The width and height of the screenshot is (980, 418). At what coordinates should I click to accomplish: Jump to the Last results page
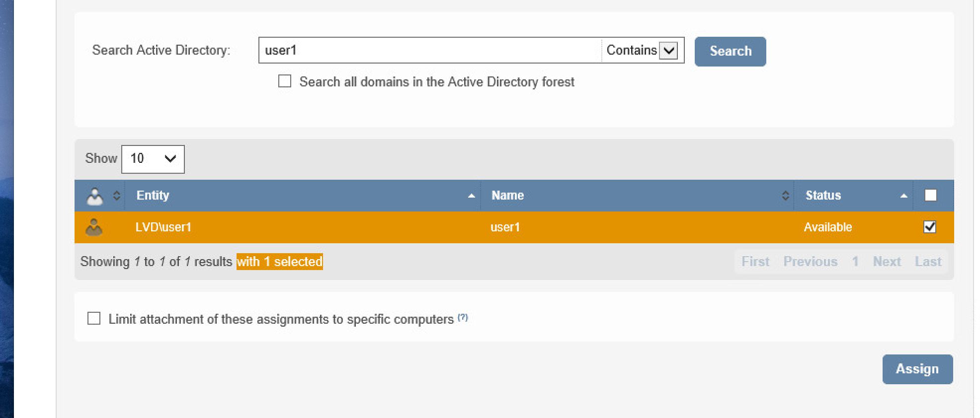[x=928, y=262]
